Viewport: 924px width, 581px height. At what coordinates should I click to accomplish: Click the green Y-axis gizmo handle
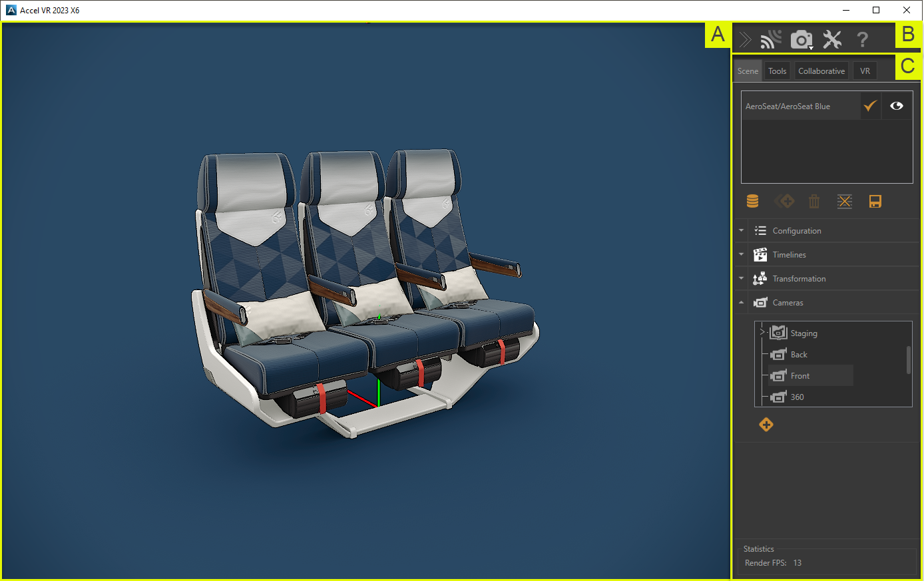pyautogui.click(x=378, y=392)
